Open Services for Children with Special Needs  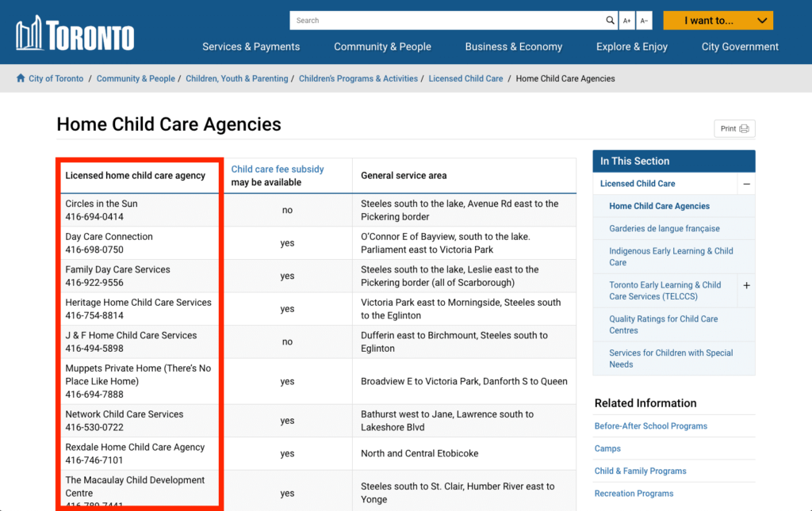671,358
